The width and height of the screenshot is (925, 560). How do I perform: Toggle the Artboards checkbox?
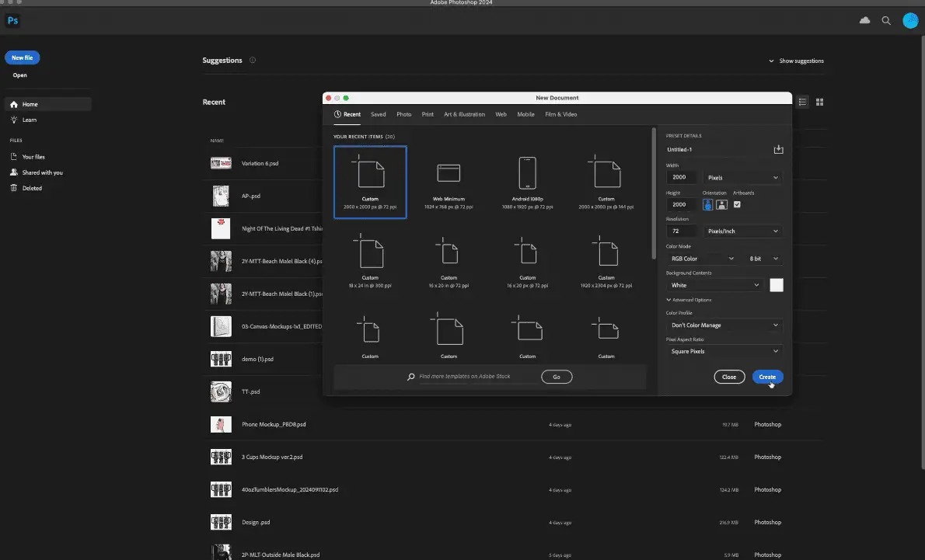737,204
